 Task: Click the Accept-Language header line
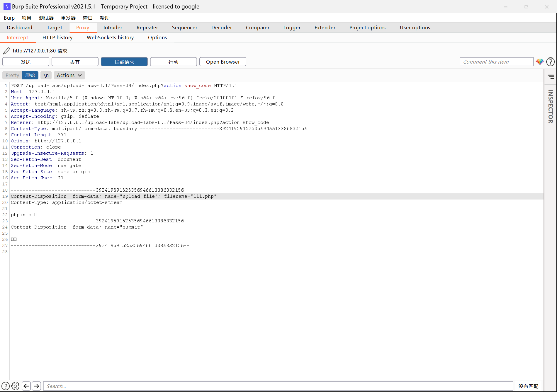point(122,110)
